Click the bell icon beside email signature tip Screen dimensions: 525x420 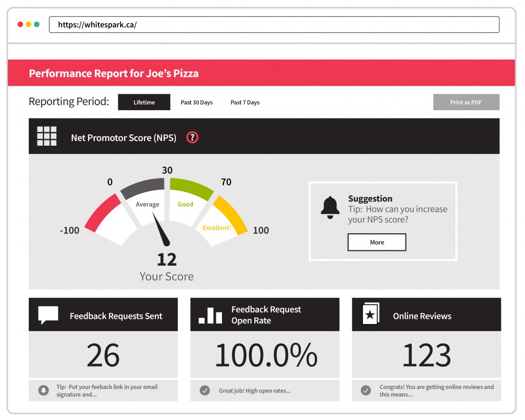44,391
